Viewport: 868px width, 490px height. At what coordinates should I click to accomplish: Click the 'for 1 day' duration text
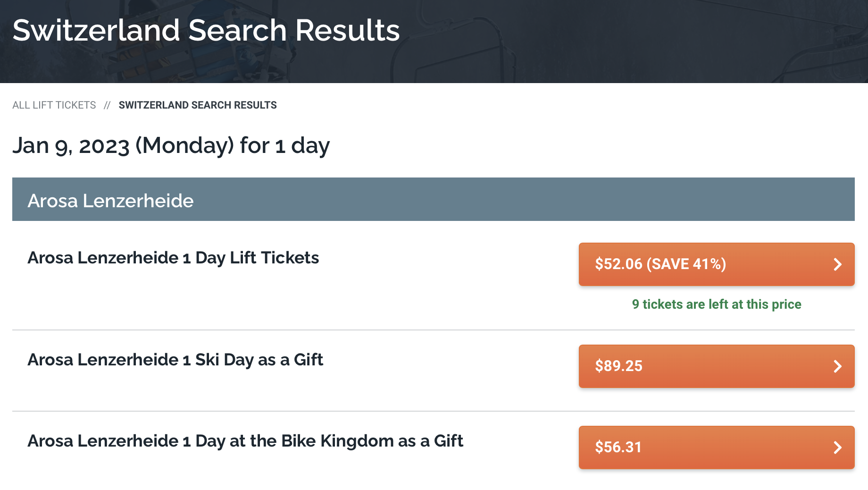pyautogui.click(x=284, y=145)
